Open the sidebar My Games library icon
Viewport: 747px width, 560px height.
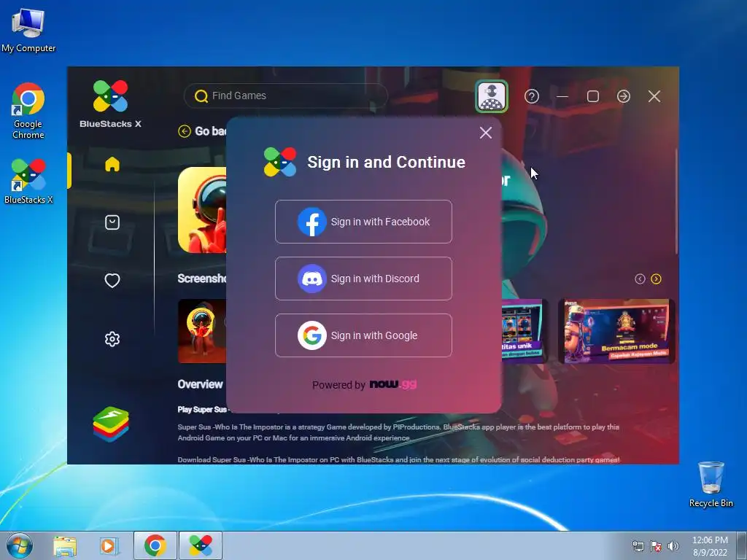[112, 222]
